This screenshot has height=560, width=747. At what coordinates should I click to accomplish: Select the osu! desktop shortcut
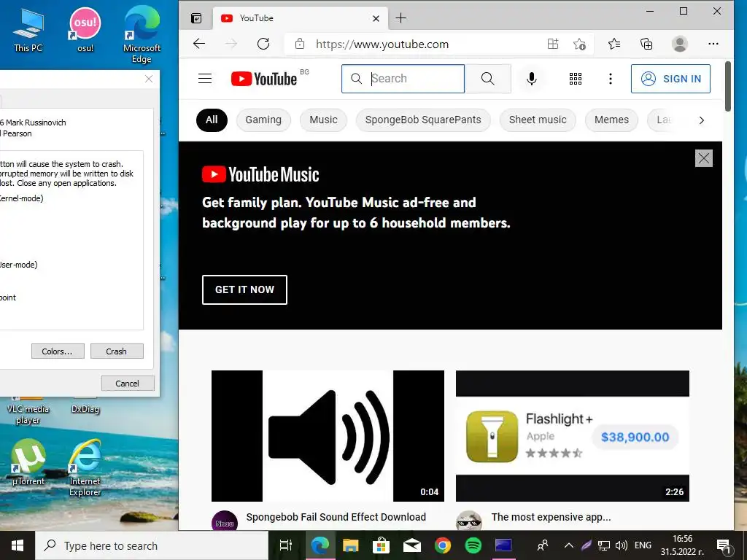tap(85, 29)
